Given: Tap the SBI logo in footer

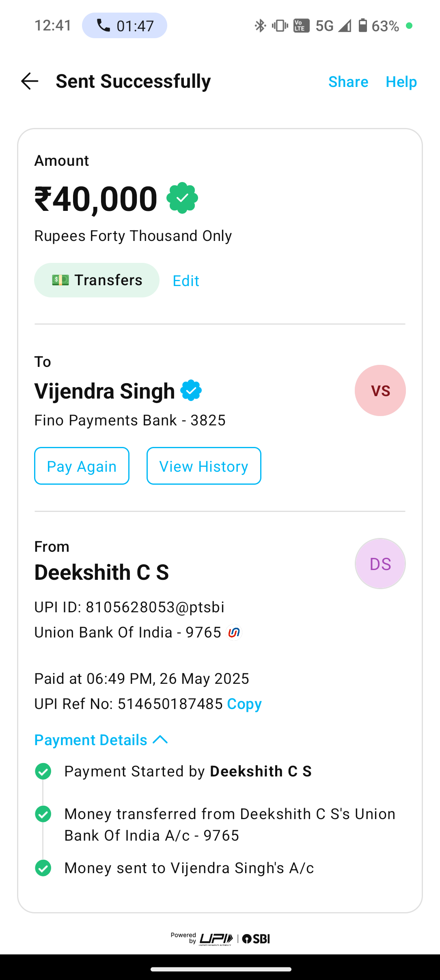Looking at the screenshot, I should (256, 939).
